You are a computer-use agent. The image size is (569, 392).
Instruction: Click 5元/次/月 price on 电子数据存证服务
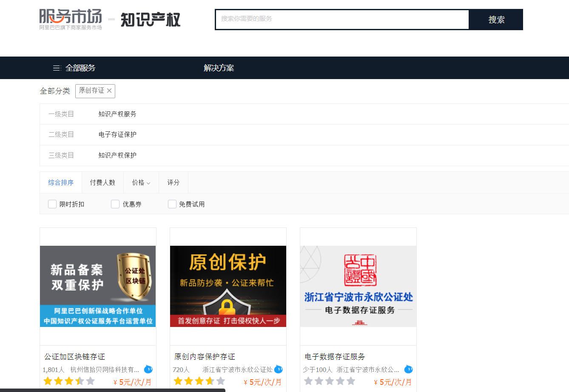(x=393, y=382)
